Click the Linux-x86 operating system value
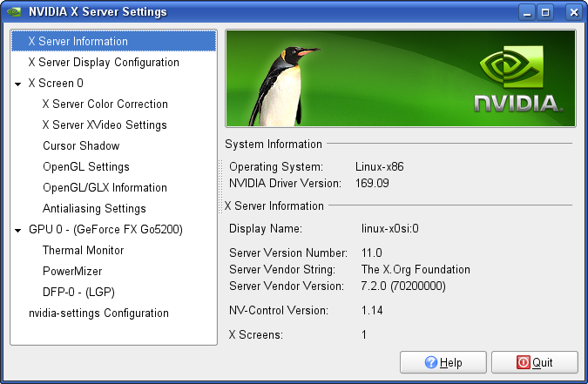Viewport: 588px width, 384px height. click(380, 166)
